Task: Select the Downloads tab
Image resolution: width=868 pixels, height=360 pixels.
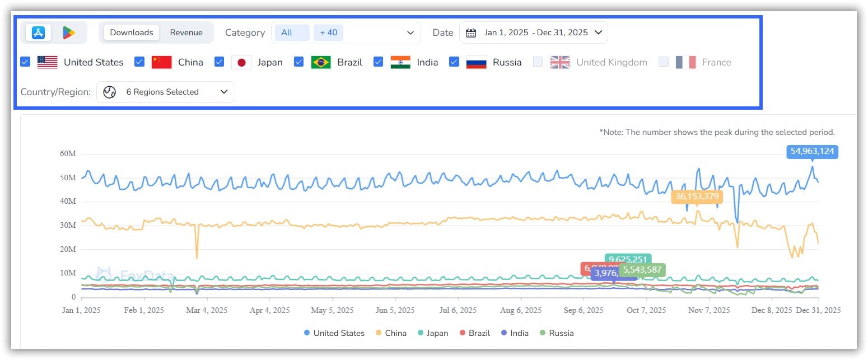Action: click(132, 32)
